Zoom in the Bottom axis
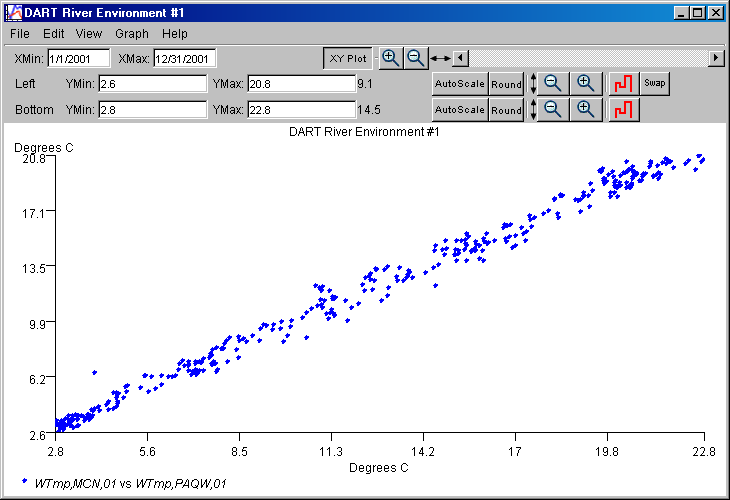Image resolution: width=730 pixels, height=500 pixels. pyautogui.click(x=587, y=109)
